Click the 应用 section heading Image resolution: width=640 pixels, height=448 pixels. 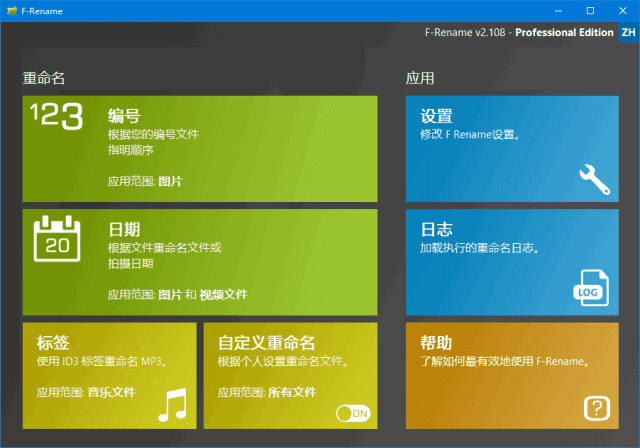point(420,78)
